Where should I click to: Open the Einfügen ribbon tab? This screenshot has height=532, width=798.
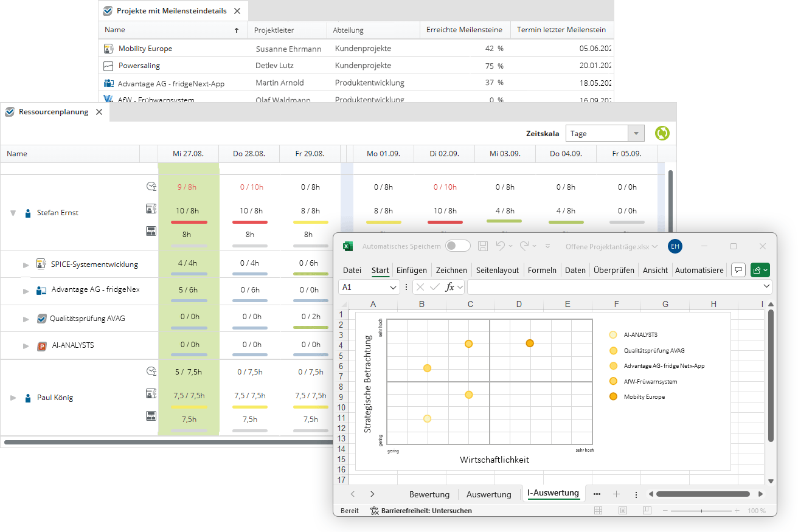click(412, 270)
